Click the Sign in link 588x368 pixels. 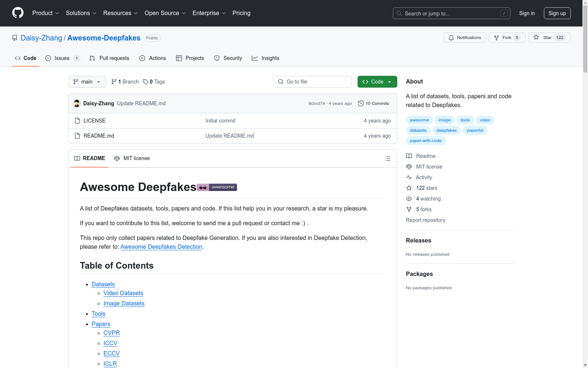(x=527, y=13)
